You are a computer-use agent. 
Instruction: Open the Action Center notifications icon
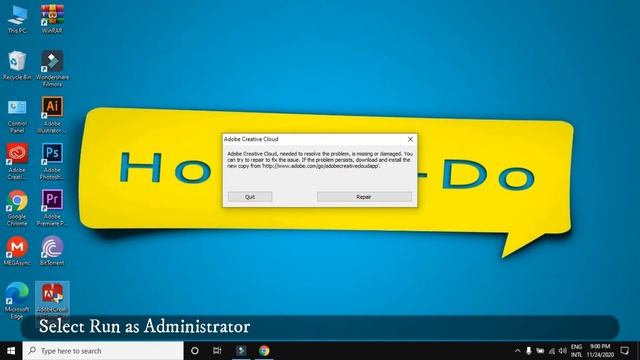click(624, 351)
